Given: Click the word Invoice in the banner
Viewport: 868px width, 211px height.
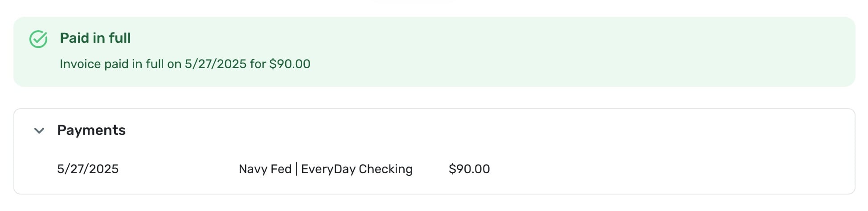Looking at the screenshot, I should (x=80, y=64).
